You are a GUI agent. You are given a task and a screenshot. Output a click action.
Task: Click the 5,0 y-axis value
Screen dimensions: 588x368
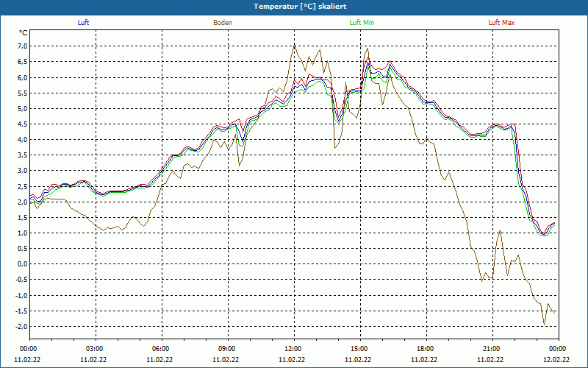pyautogui.click(x=23, y=109)
